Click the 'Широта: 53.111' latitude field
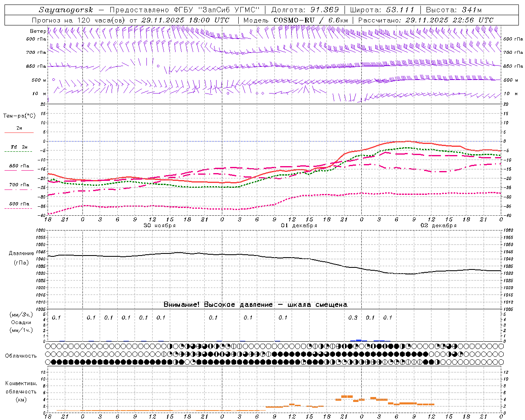Screen dimensions: 525x420 point(382,10)
